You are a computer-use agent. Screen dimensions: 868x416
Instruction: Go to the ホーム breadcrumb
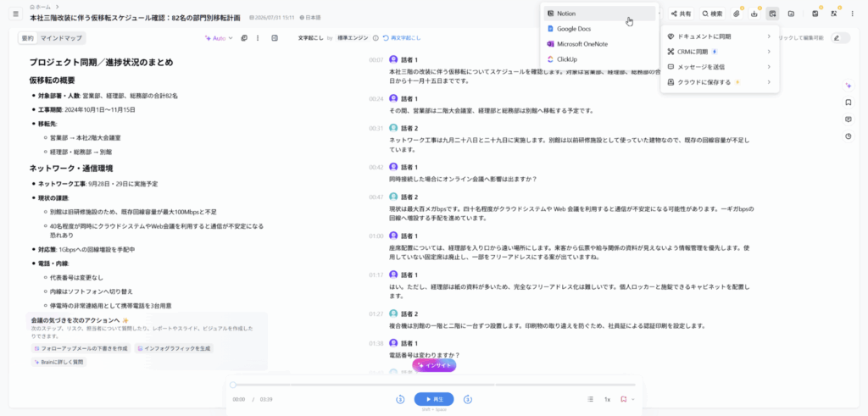coord(40,7)
